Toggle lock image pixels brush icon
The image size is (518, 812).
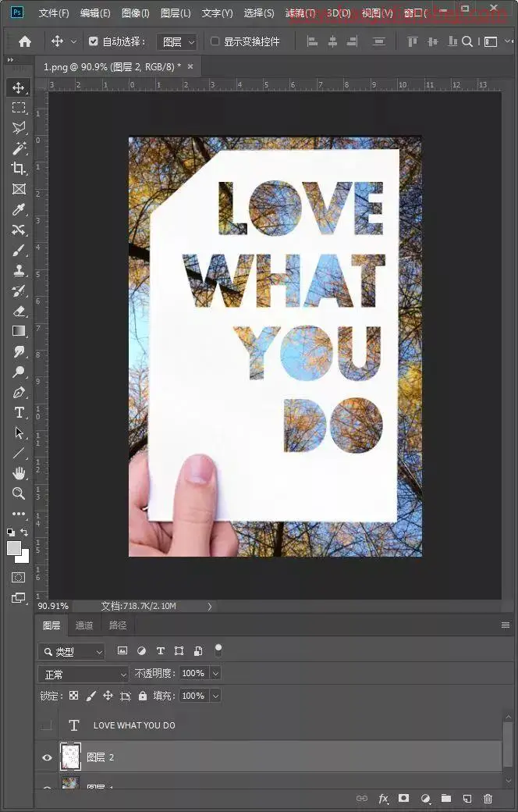(x=91, y=696)
